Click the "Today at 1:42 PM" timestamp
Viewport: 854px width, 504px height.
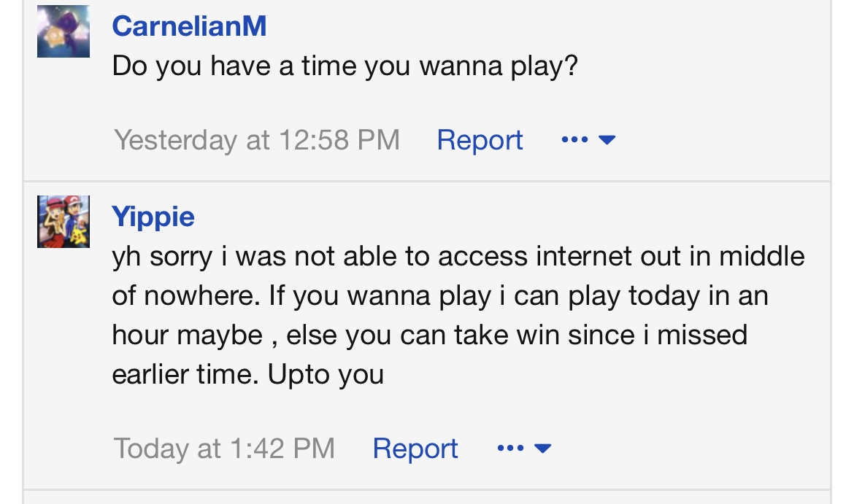pyautogui.click(x=224, y=448)
